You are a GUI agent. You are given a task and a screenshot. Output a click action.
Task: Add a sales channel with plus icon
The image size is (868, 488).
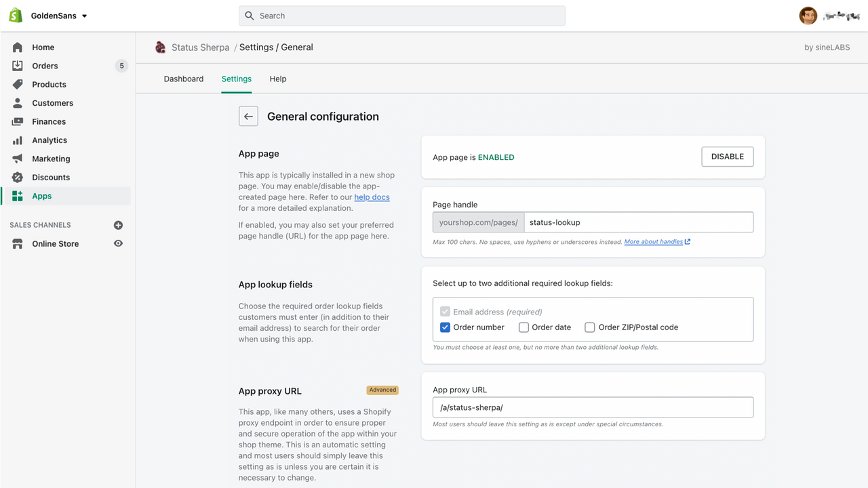tap(118, 225)
